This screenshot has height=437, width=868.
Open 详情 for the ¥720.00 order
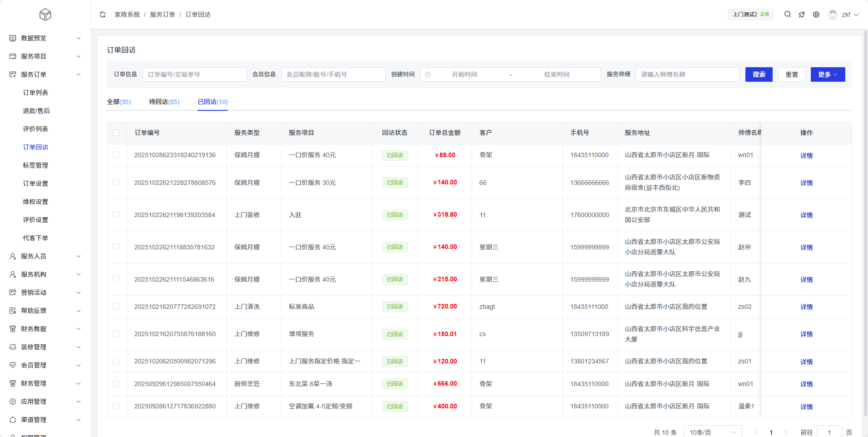click(806, 307)
